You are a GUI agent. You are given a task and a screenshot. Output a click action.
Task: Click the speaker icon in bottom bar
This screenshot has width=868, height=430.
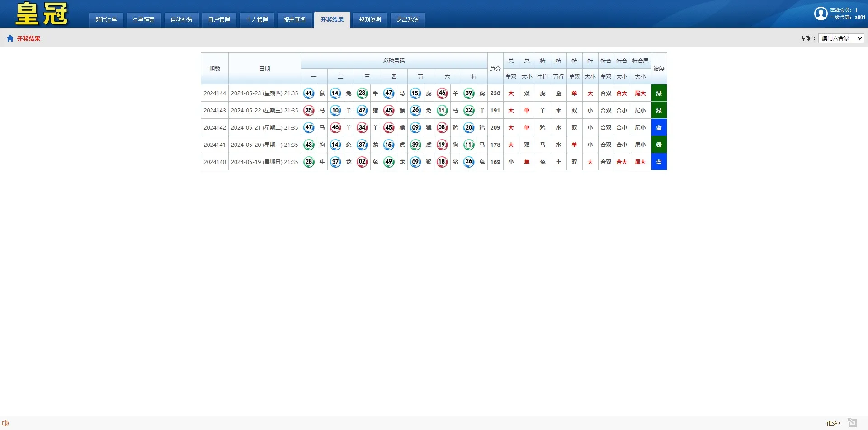(5, 423)
